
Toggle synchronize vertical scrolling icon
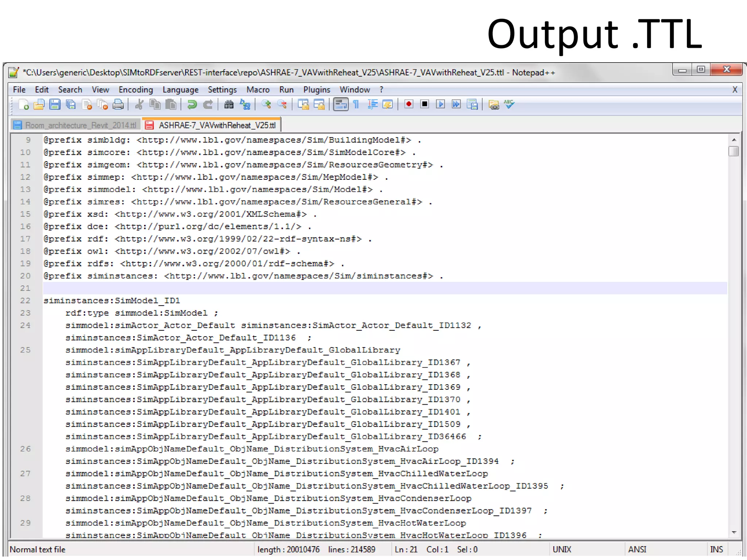[x=303, y=105]
